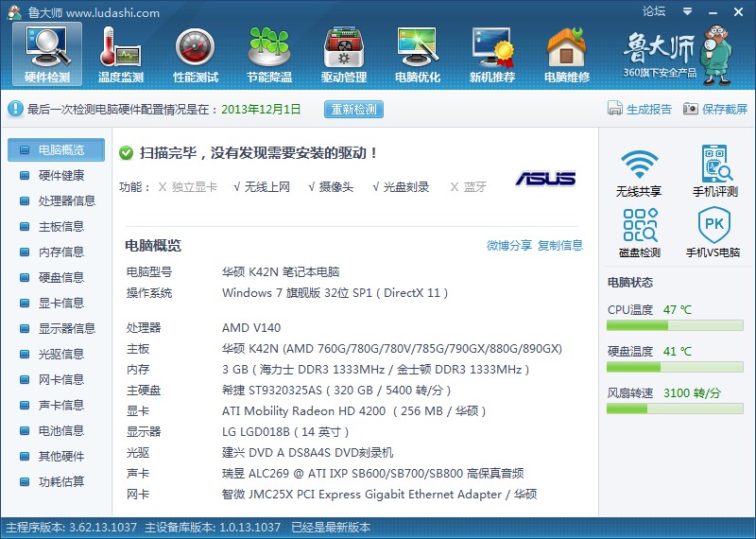The height and width of the screenshot is (539, 756).
Task: Share via 微博分享 link
Action: 508,246
